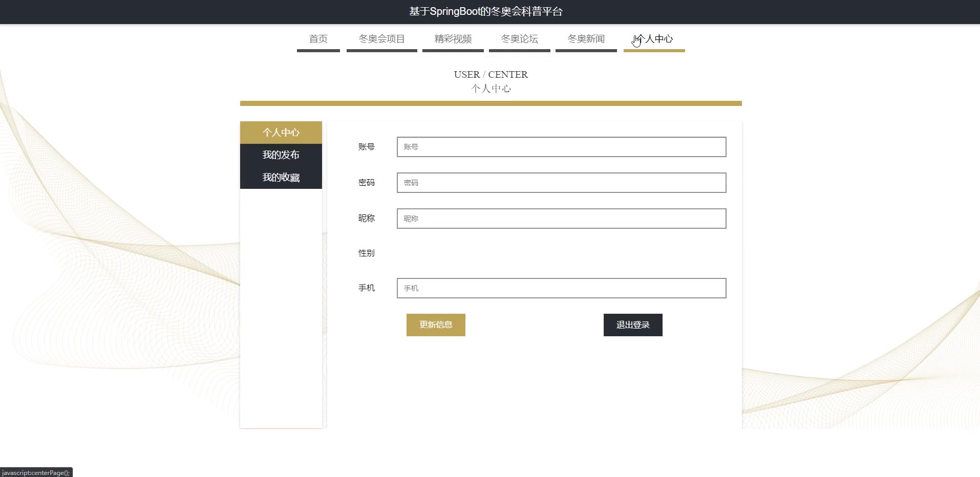This screenshot has width=980, height=477.
Task: Open 我的收藏 in the sidebar
Action: 281,178
